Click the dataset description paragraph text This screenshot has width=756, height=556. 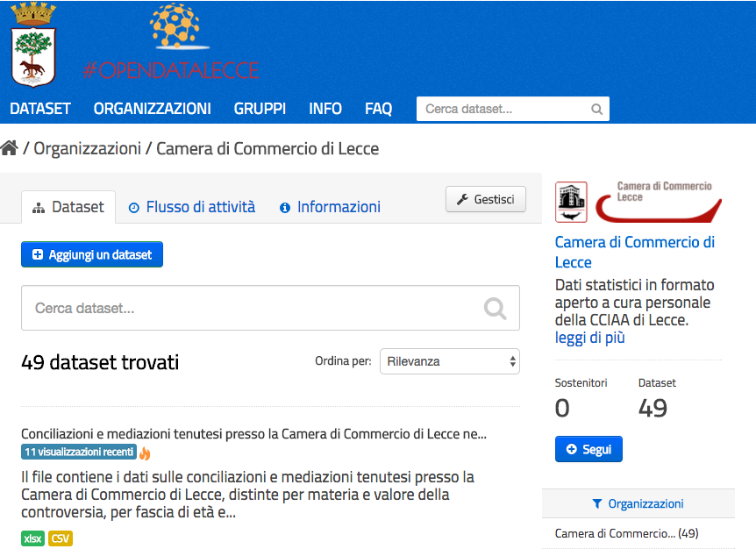click(x=248, y=495)
